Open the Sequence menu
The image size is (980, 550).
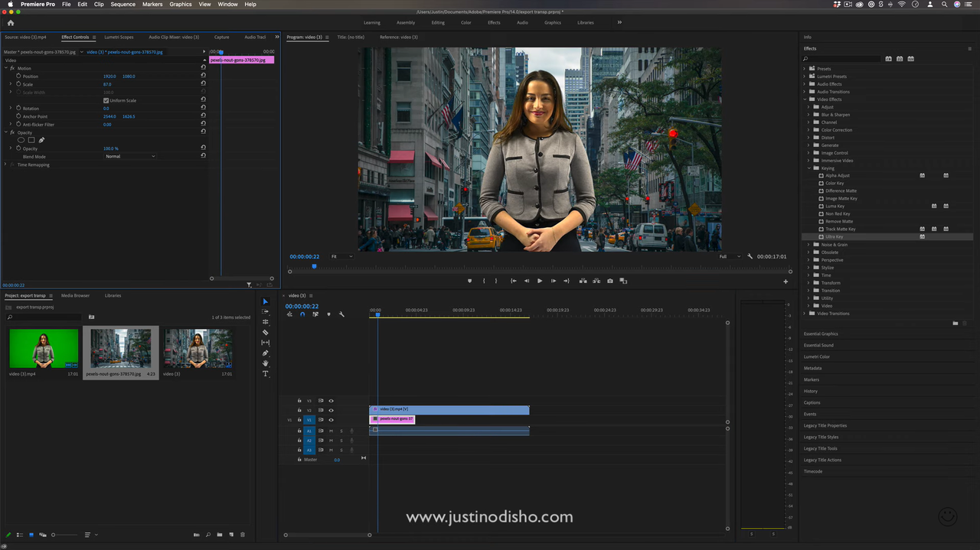[122, 5]
